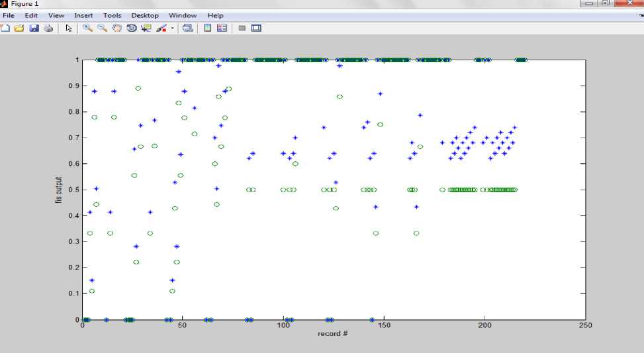Screen dimensions: 644x353
Task: Click the '250' x-axis tick label
Action: (585, 325)
